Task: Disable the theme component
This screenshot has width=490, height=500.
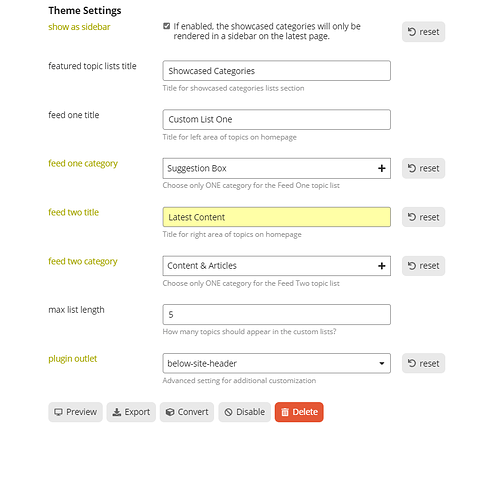Action: click(x=244, y=412)
